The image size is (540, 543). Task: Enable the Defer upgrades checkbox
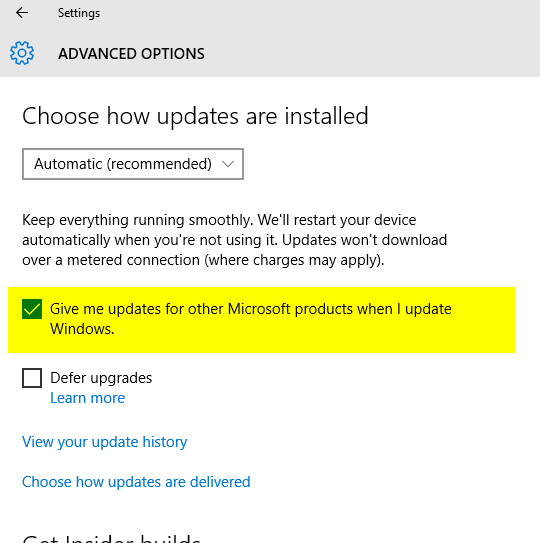[32, 378]
